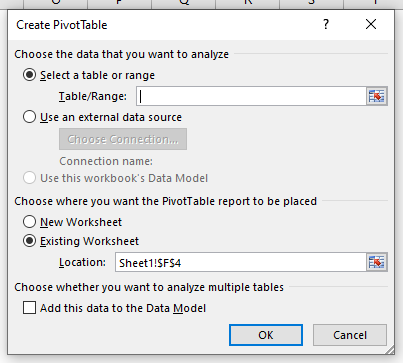Click the Location collapse dialog range selector icon
This screenshot has height=363, width=403.
coord(377,262)
